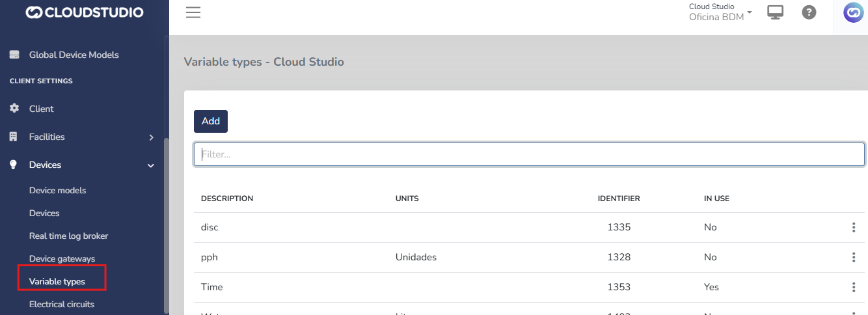Go to Real time log broker
The image size is (868, 315).
point(68,236)
